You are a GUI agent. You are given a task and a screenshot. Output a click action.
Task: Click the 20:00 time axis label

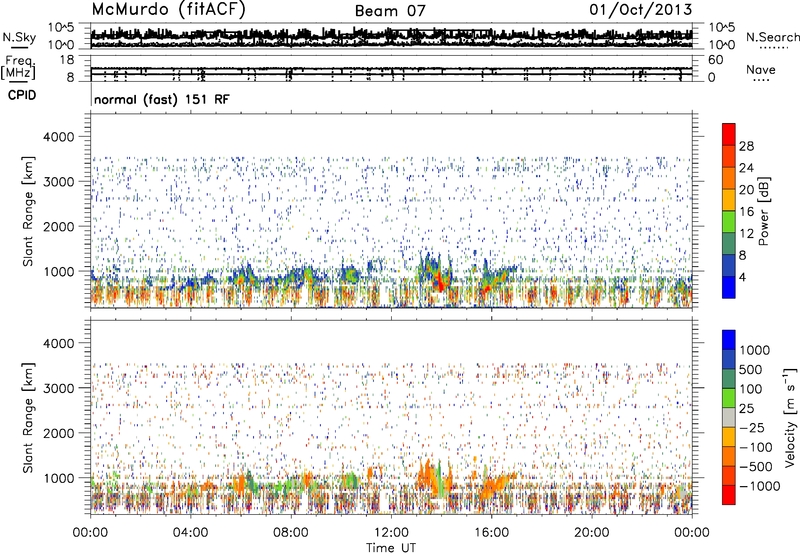click(592, 533)
